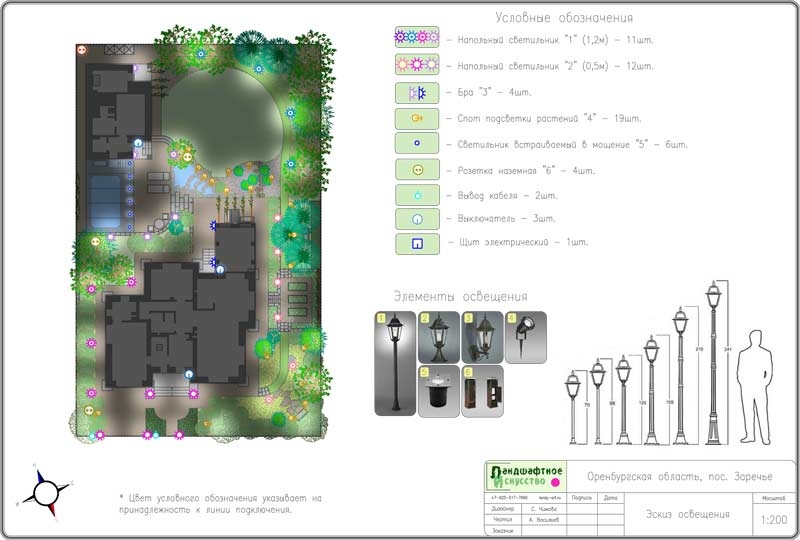The image size is (800, 540).
Task: Click the "Дизайнер" row label
Action: pos(503,509)
